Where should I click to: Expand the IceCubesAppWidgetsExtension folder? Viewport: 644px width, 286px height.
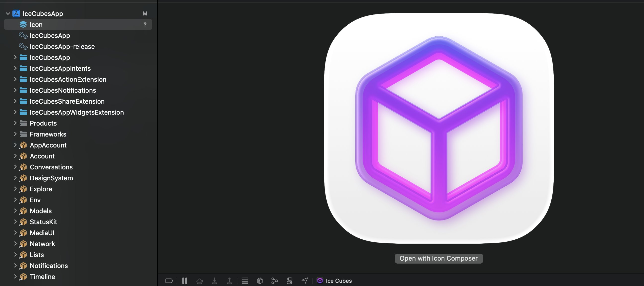tap(15, 112)
